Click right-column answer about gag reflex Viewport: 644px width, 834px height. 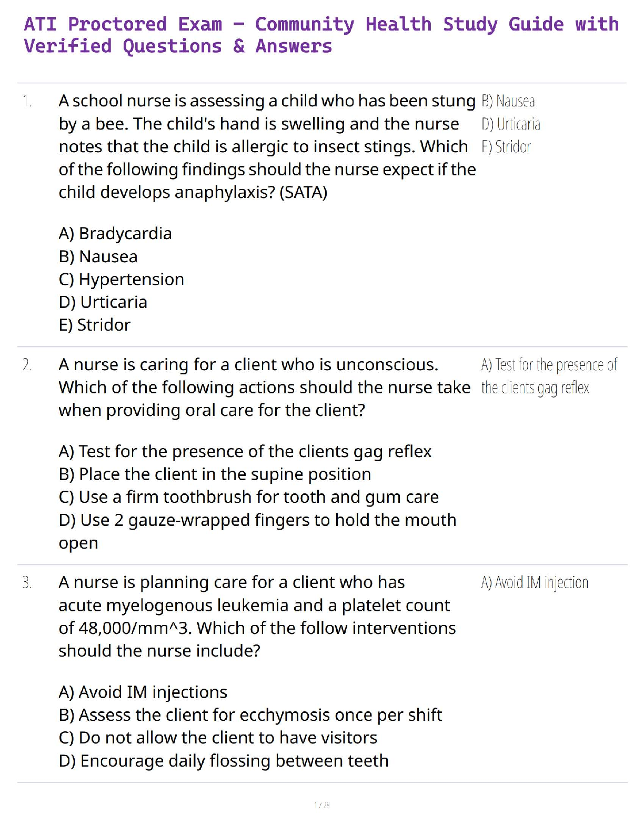548,376
